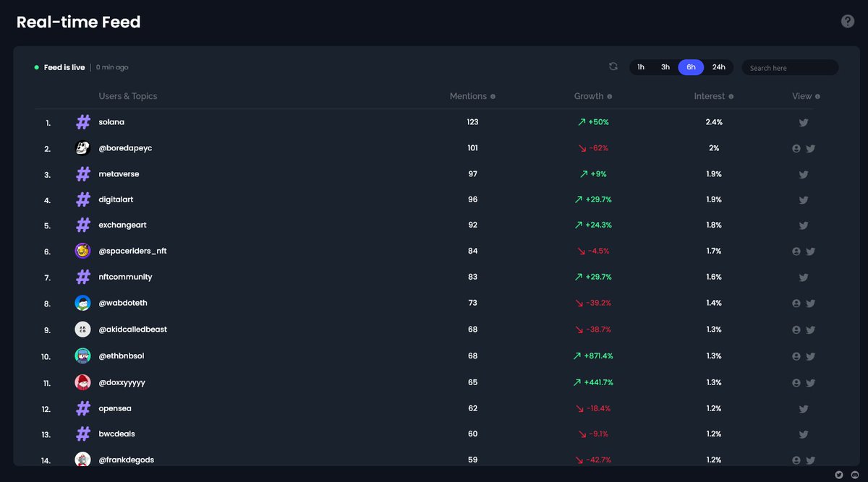Click the @doxxyyyyy avatar
868x482 pixels.
tap(82, 382)
